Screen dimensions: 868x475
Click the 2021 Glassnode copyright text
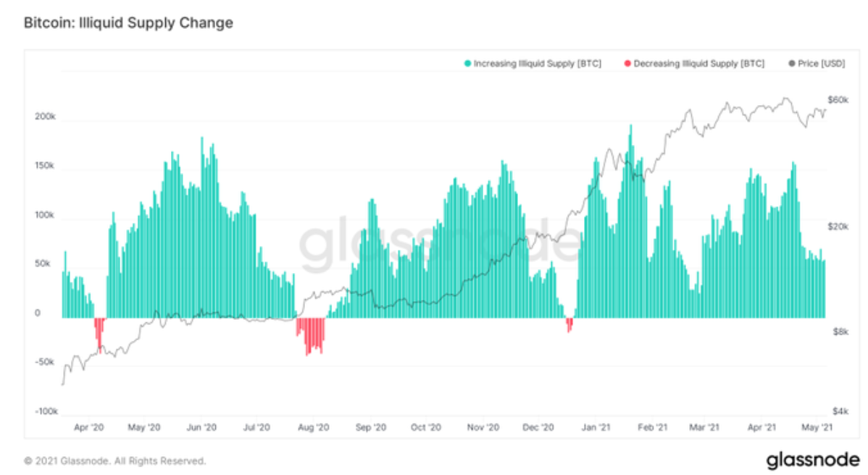114,461
